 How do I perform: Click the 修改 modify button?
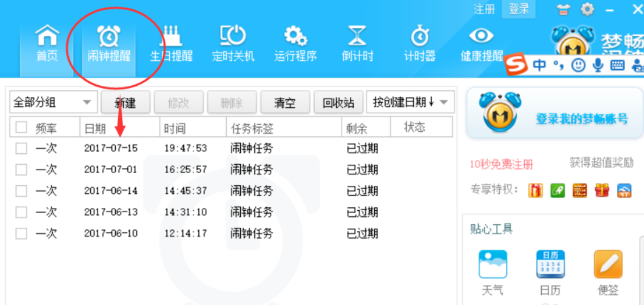click(x=179, y=102)
